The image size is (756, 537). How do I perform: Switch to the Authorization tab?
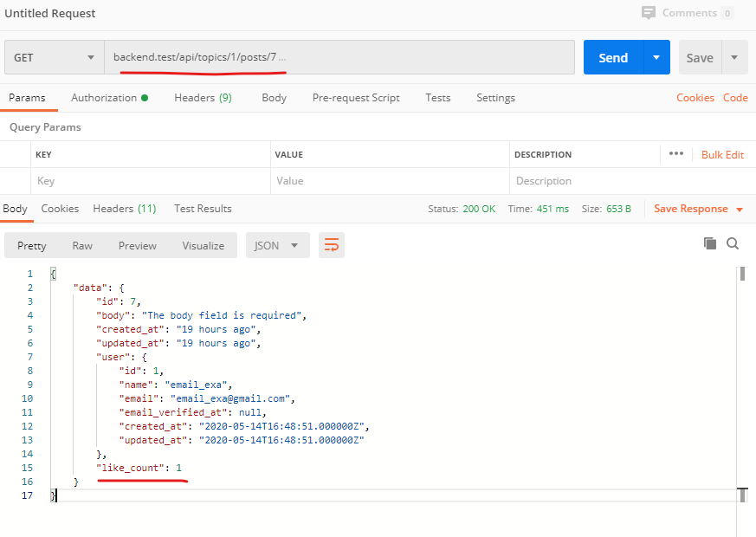point(109,98)
